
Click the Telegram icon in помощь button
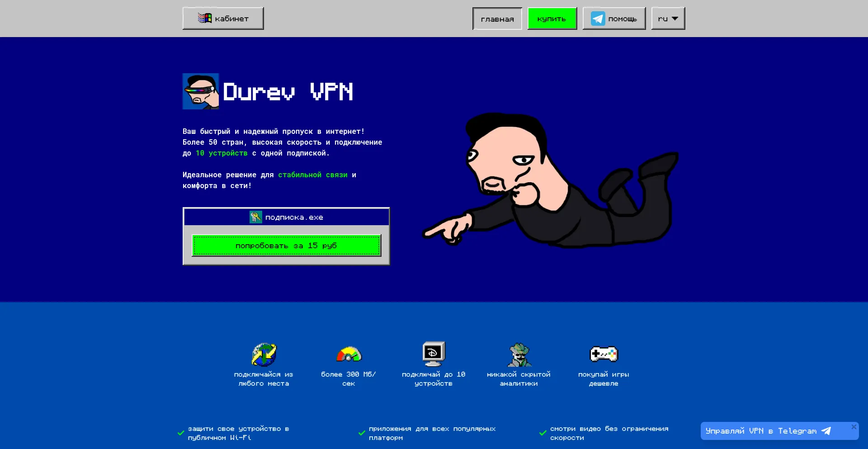598,19
